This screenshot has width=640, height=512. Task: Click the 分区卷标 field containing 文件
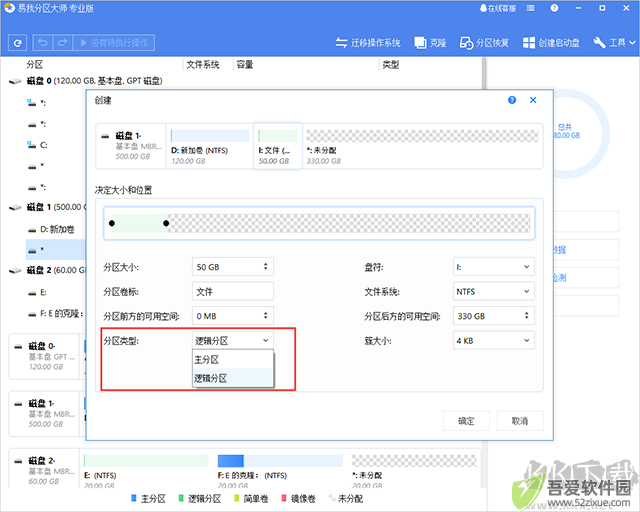[233, 292]
